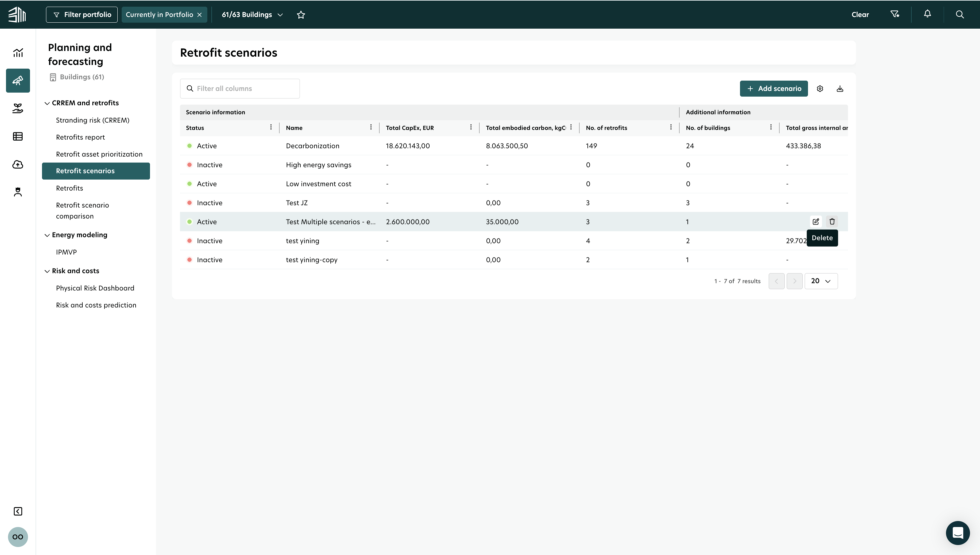980x555 pixels.
Task: Open the Total CapEx column options menu
Action: 471,127
